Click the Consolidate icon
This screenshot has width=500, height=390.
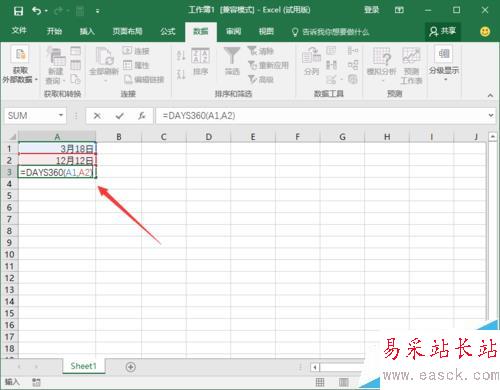click(353, 51)
